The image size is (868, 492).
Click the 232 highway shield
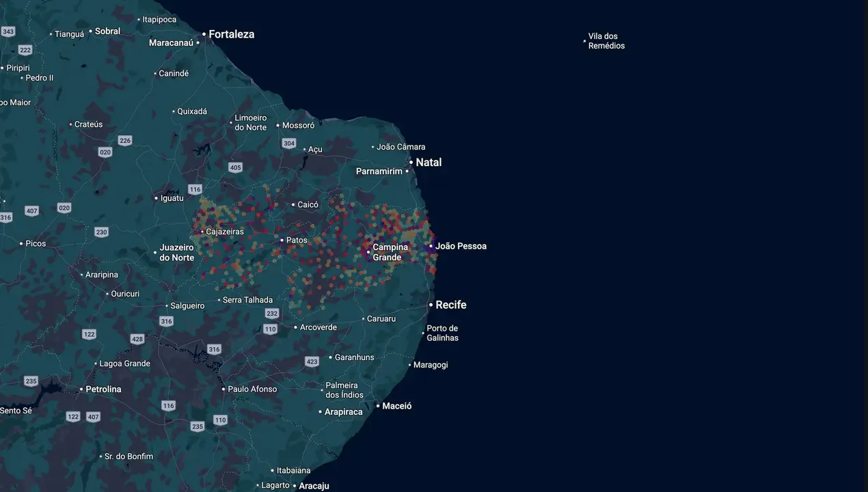tap(272, 314)
